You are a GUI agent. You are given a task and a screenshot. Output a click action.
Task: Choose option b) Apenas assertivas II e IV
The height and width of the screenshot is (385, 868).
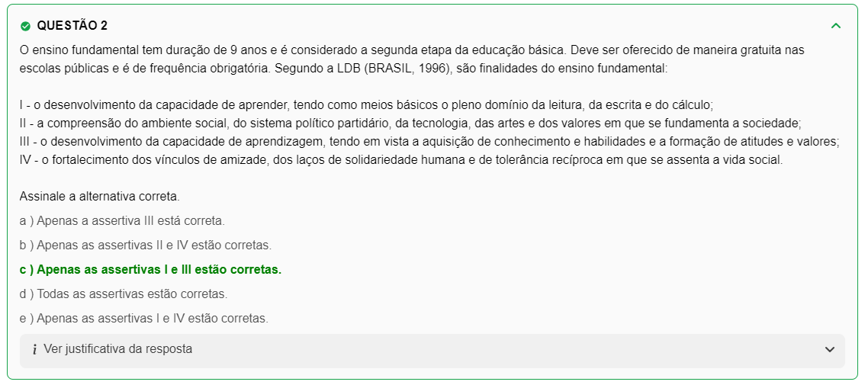click(145, 245)
